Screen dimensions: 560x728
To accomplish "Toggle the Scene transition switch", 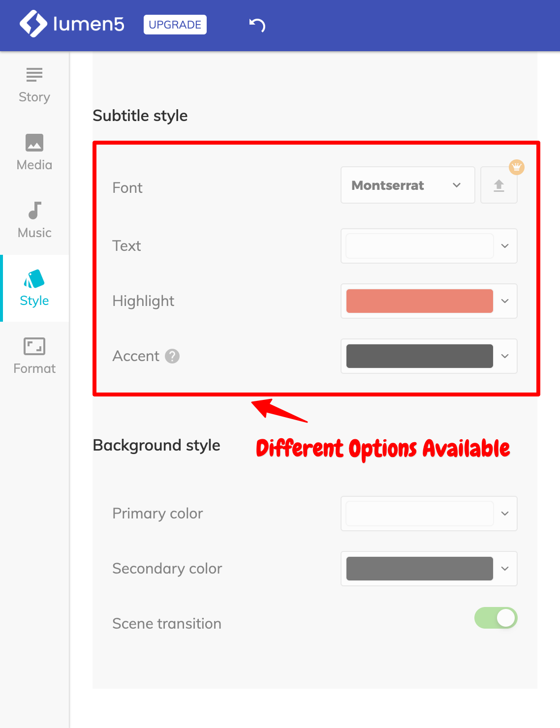I will click(496, 618).
